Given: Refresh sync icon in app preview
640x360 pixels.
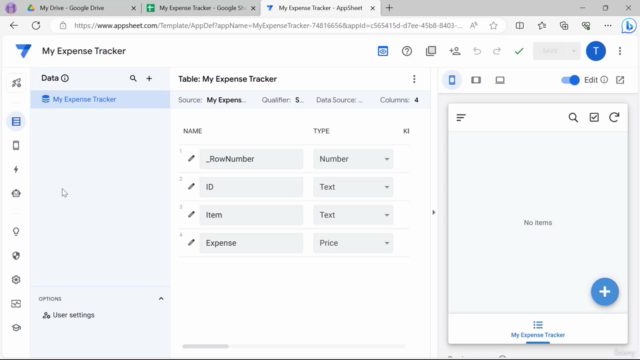Looking at the screenshot, I should pyautogui.click(x=614, y=118).
